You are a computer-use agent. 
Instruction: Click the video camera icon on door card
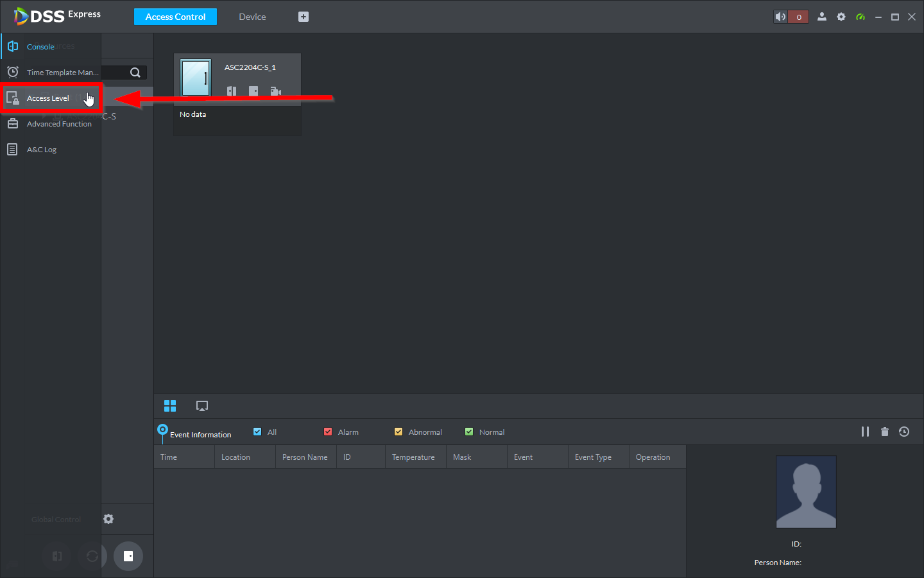tap(276, 91)
